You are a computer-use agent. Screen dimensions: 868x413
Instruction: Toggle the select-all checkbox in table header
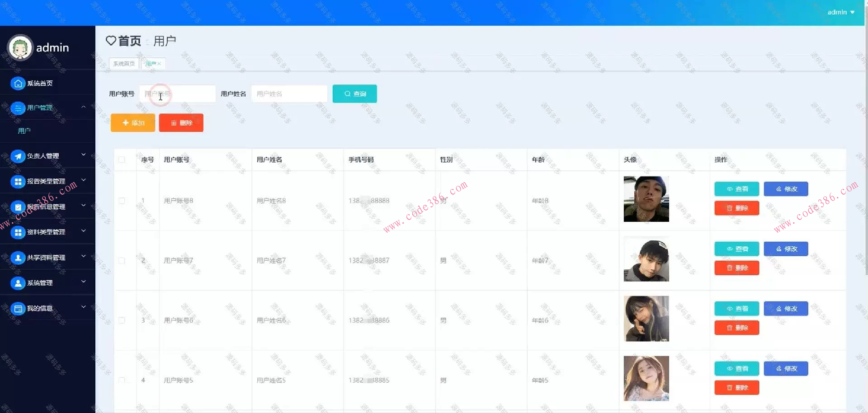pyautogui.click(x=122, y=160)
